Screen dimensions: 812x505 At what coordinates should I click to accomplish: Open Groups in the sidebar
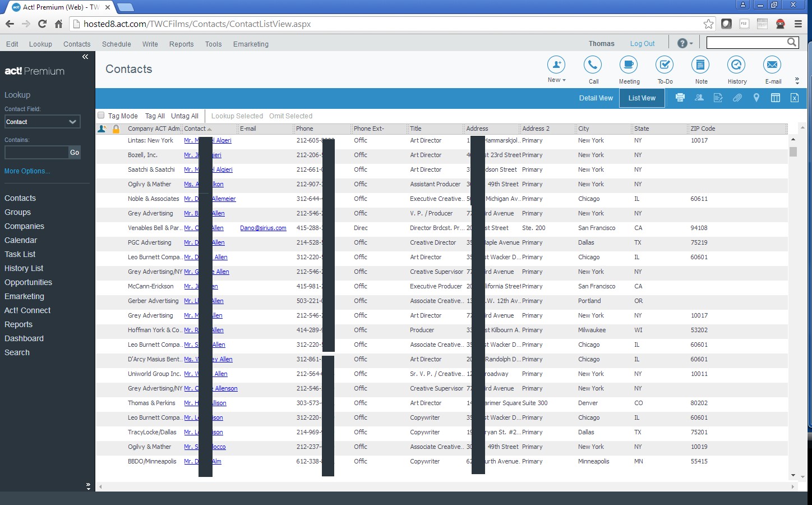point(18,212)
